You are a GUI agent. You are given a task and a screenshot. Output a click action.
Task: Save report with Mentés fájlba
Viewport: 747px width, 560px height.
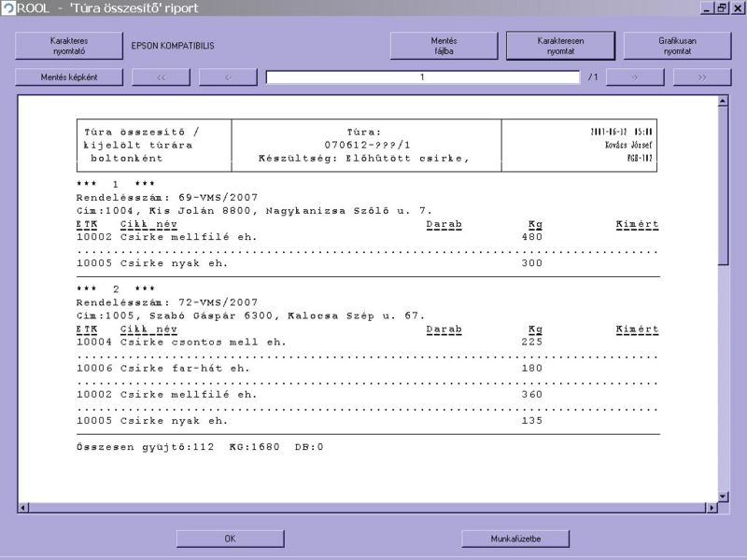pos(444,46)
